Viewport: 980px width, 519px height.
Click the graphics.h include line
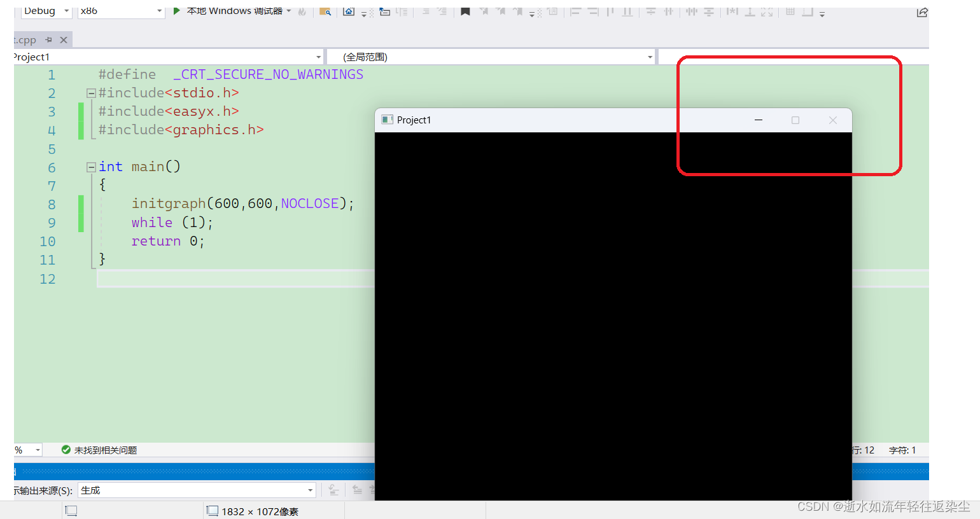coord(181,130)
